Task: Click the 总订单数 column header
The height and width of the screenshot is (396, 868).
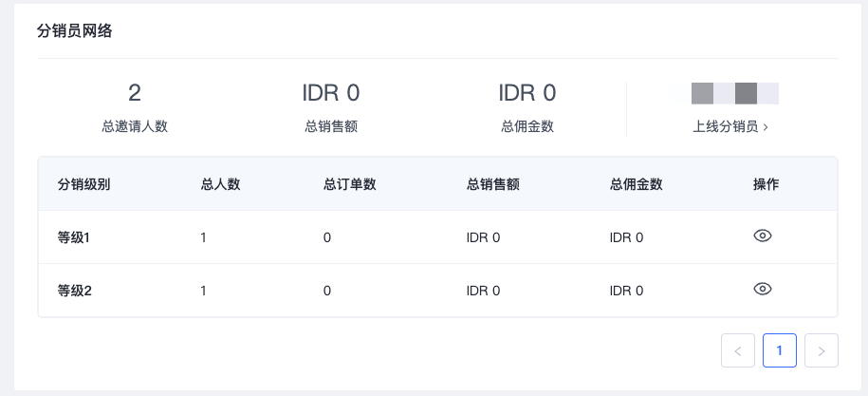Action: pos(350,184)
